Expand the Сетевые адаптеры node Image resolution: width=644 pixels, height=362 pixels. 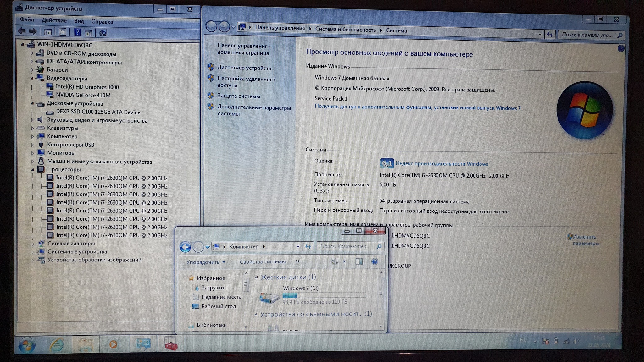[33, 244]
